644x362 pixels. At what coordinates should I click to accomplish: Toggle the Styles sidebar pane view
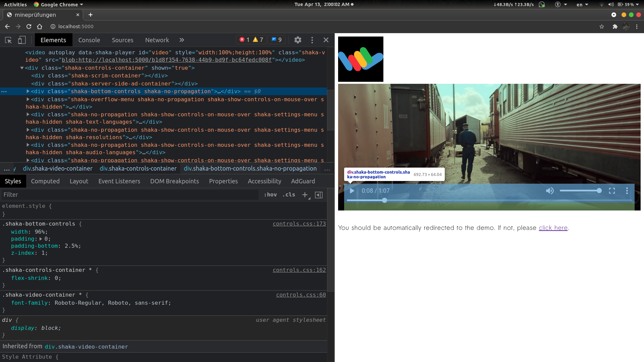319,195
